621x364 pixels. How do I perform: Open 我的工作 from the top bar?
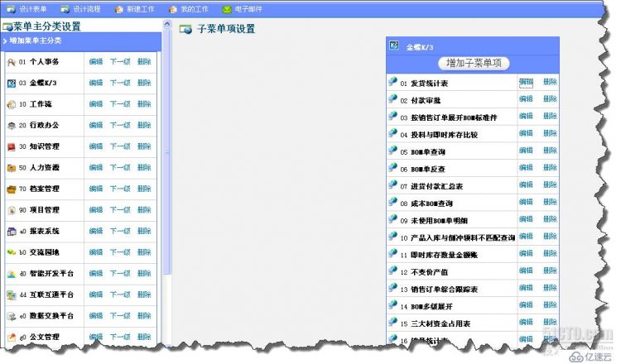pos(189,9)
